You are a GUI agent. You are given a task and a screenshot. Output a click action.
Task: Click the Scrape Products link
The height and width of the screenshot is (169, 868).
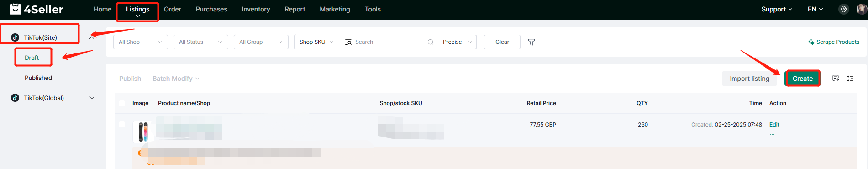click(834, 42)
